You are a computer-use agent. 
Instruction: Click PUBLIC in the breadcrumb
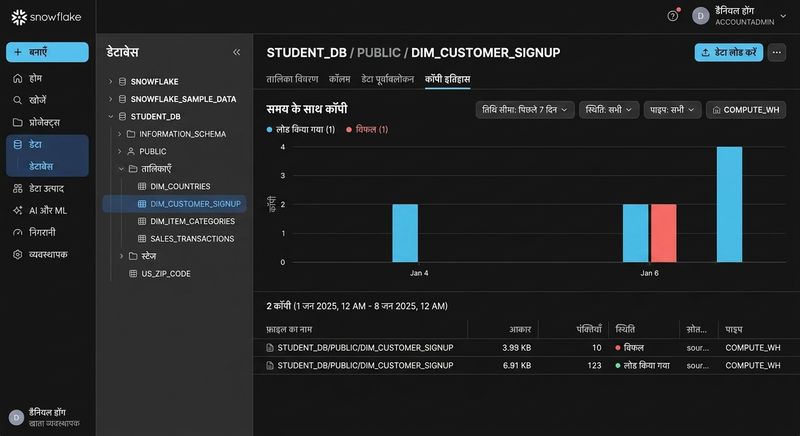379,53
